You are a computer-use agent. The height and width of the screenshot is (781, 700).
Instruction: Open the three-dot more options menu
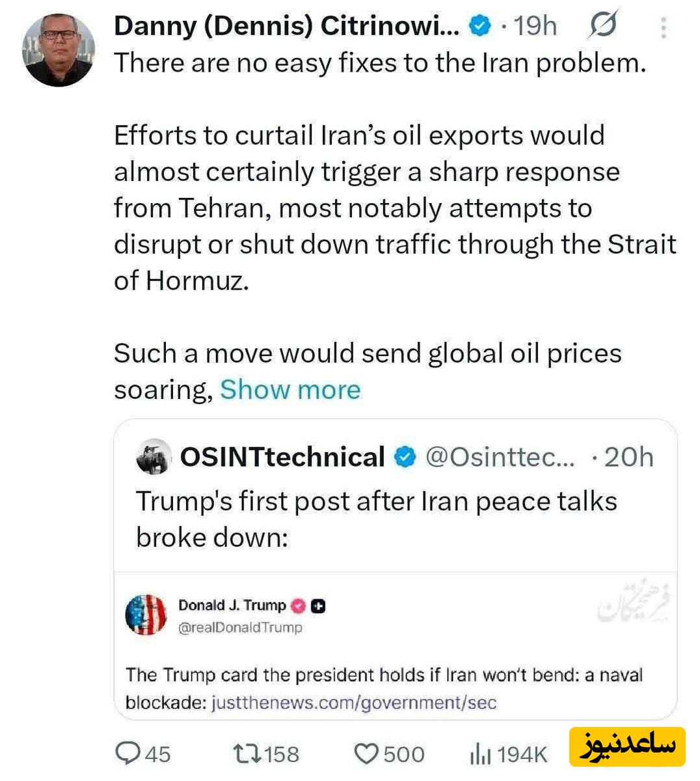[x=663, y=27]
